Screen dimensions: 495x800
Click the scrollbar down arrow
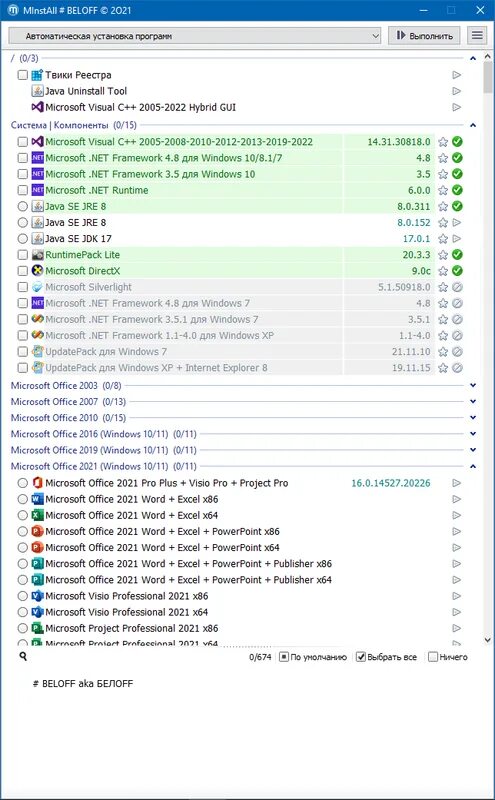487,640
